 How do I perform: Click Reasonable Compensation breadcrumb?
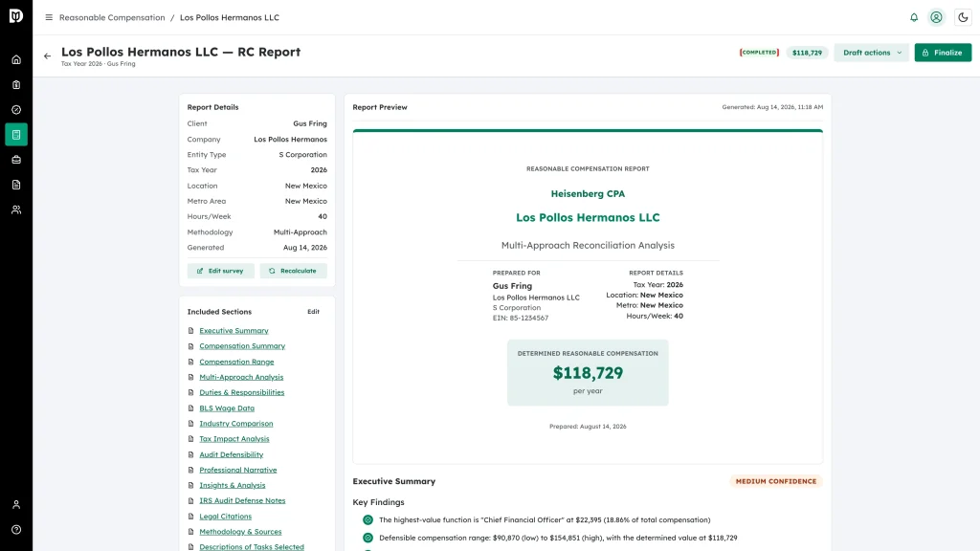(112, 17)
